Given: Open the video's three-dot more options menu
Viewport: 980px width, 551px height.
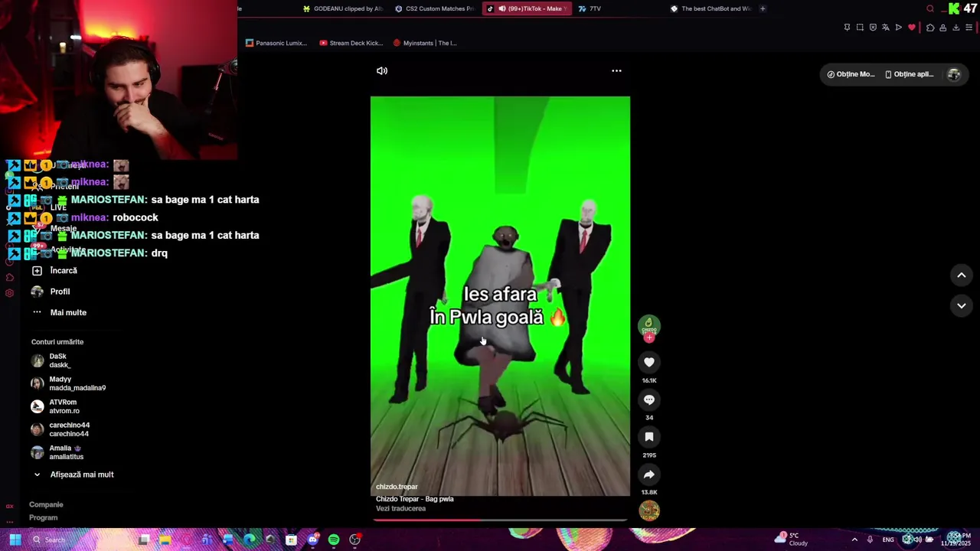Looking at the screenshot, I should point(616,70).
